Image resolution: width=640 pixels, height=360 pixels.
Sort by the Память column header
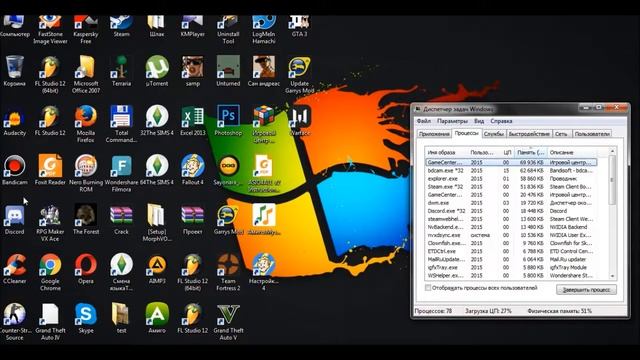click(531, 152)
